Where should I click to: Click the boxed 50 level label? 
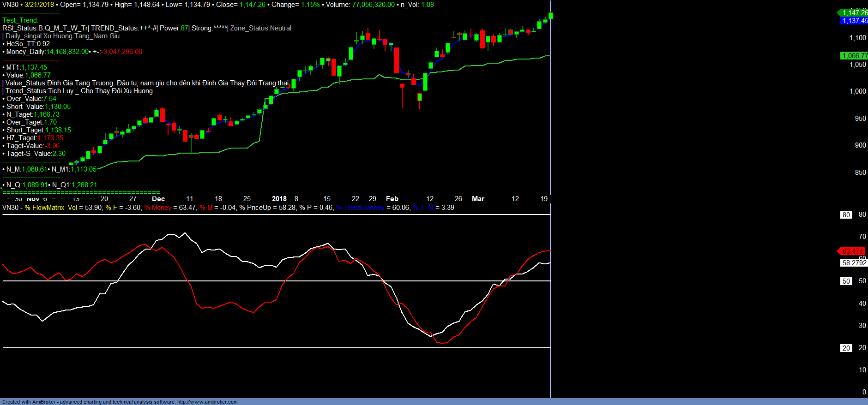tap(846, 281)
